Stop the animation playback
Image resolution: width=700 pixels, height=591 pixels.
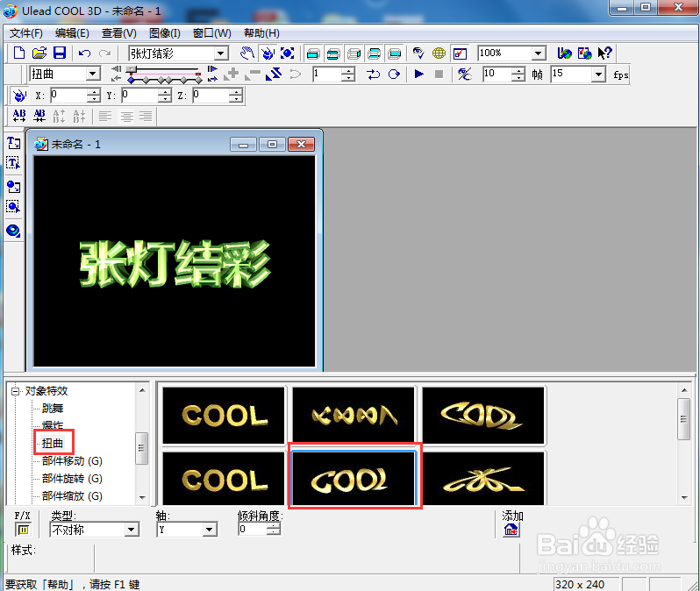[x=439, y=74]
